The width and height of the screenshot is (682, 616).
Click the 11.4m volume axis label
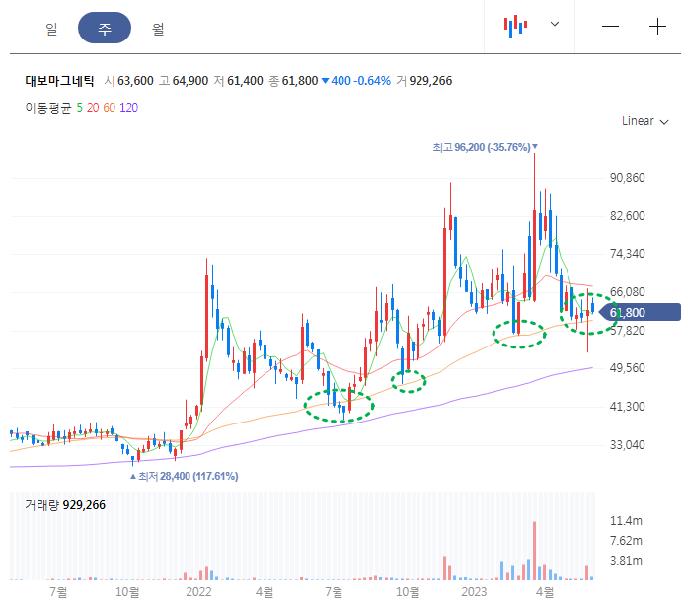click(x=626, y=520)
